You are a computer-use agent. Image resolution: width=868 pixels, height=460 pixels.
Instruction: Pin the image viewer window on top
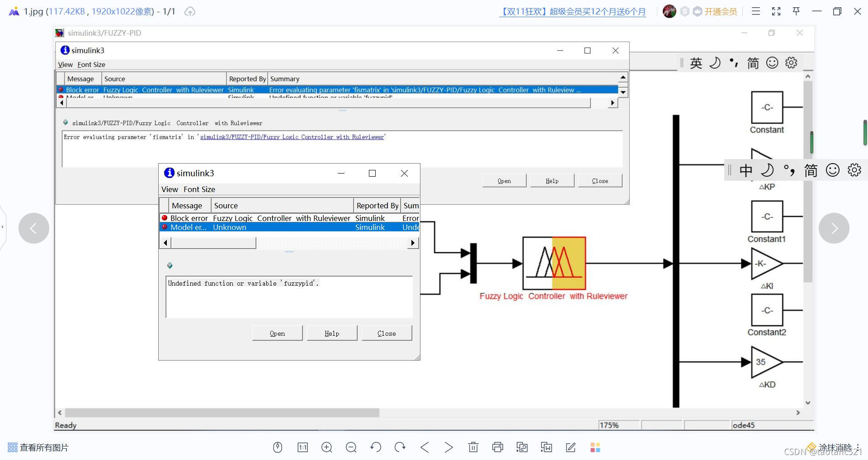pos(797,11)
